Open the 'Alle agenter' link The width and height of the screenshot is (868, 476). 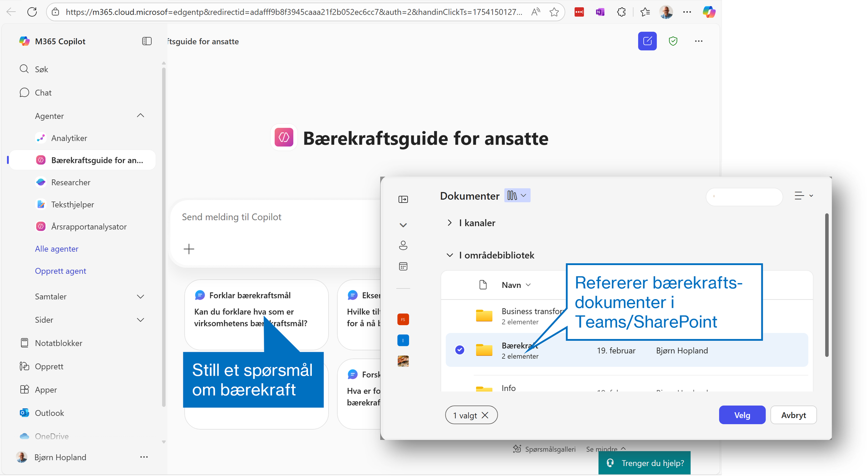click(57, 249)
